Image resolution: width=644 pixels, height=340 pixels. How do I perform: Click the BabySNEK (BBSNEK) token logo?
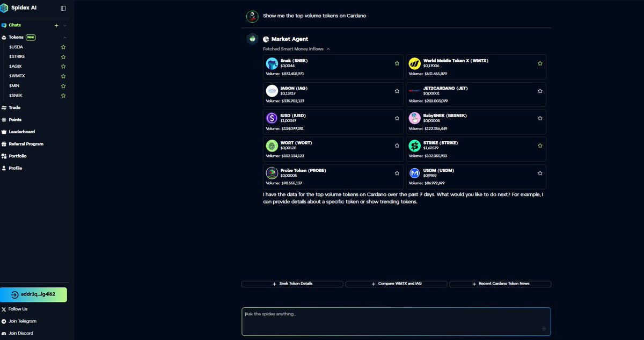[x=414, y=118]
